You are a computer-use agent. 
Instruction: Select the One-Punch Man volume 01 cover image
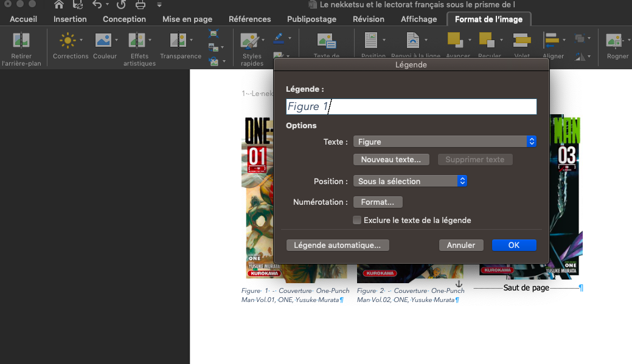coord(257,197)
